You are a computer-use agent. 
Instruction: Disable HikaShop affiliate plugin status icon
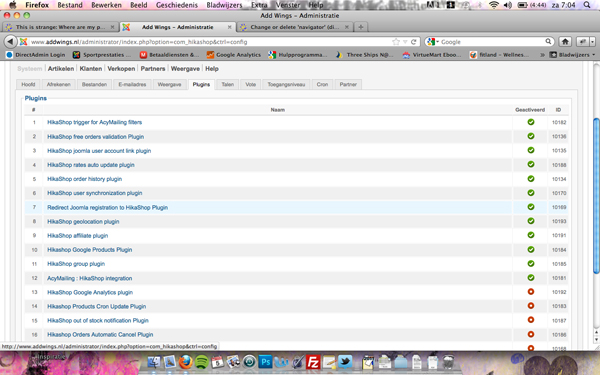pos(531,235)
